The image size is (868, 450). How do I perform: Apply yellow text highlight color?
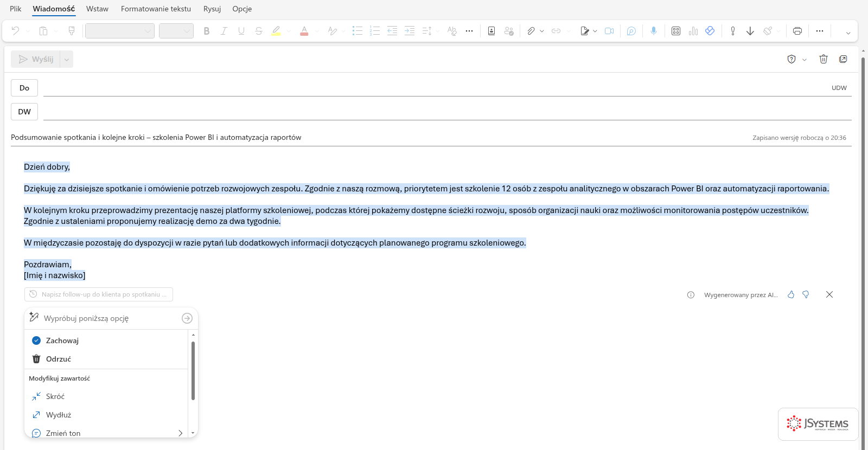[276, 31]
